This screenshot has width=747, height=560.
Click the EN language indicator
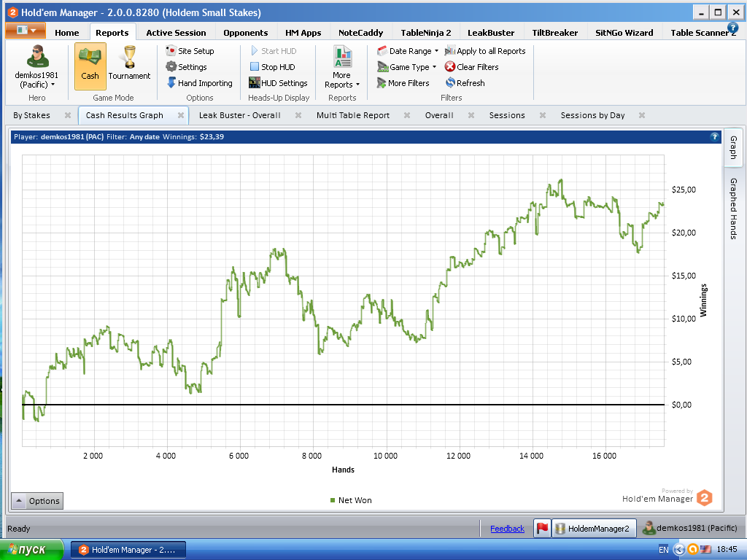coord(664,550)
